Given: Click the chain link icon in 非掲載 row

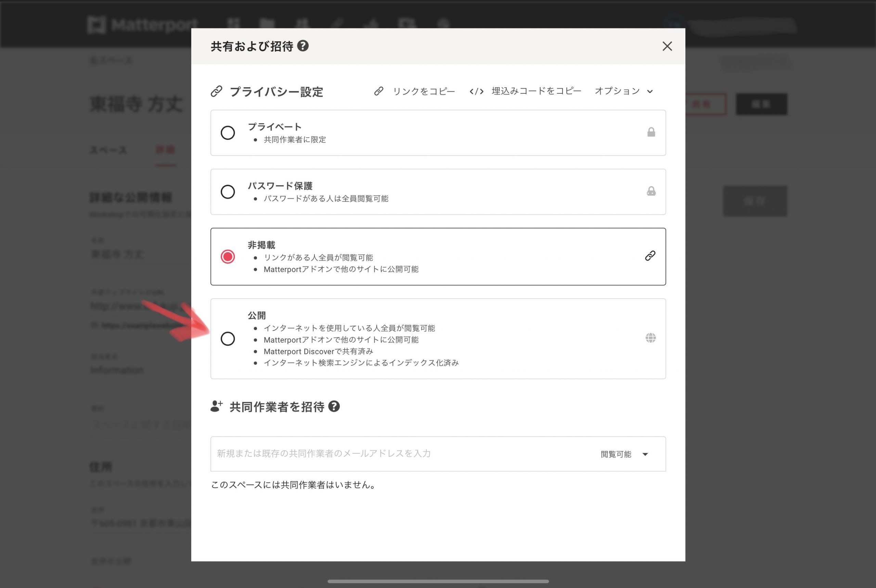Looking at the screenshot, I should point(650,256).
